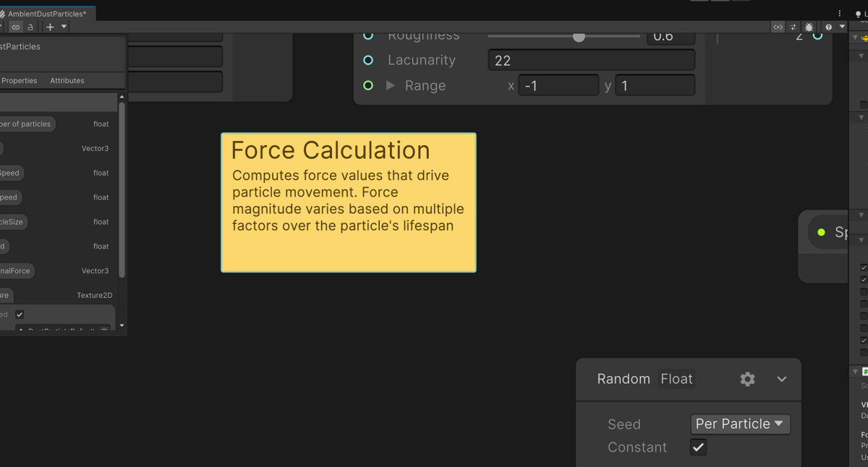Select the Force Calculation sticky note
The height and width of the screenshot is (467, 868).
point(348,202)
